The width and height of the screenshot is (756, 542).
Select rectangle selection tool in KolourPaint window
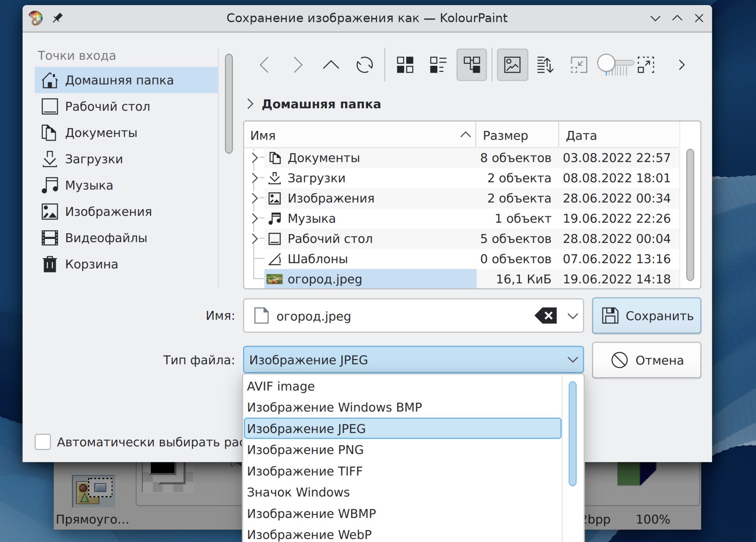tap(94, 491)
